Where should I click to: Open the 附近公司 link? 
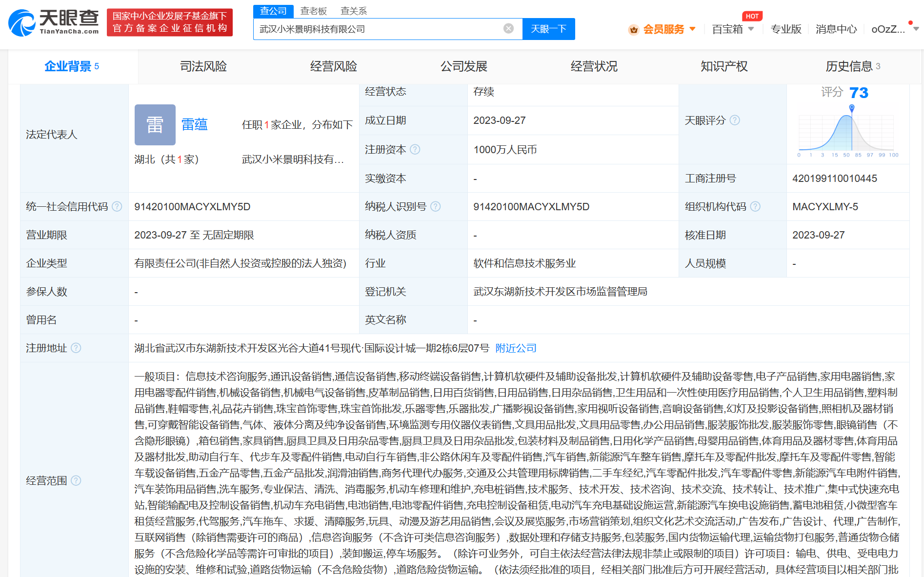pyautogui.click(x=516, y=348)
